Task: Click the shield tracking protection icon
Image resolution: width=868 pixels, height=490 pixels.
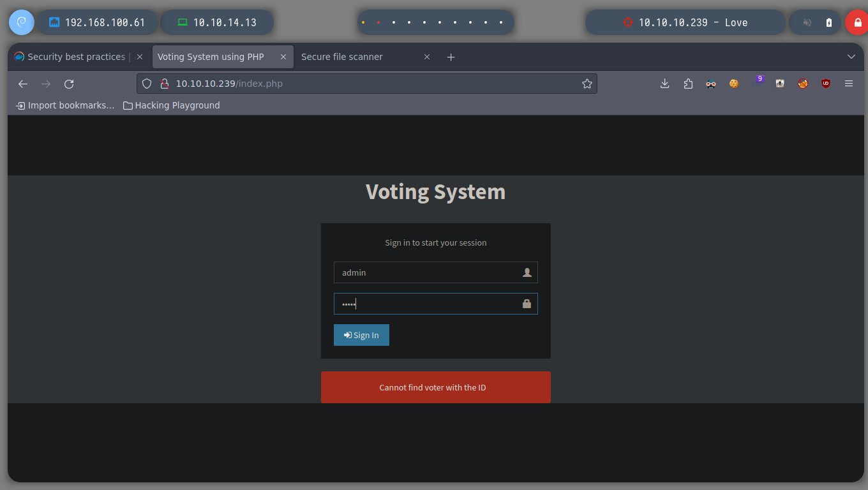Action: 147,84
